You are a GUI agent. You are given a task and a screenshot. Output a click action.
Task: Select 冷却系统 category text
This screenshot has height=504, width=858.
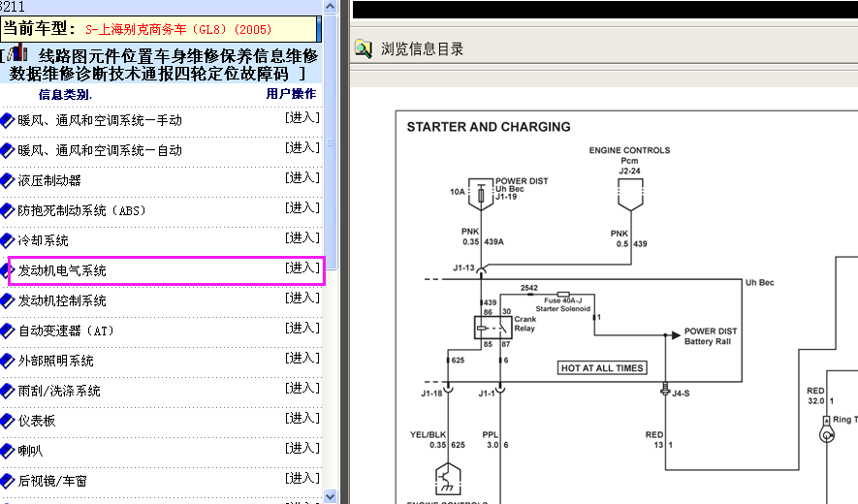pyautogui.click(x=43, y=240)
